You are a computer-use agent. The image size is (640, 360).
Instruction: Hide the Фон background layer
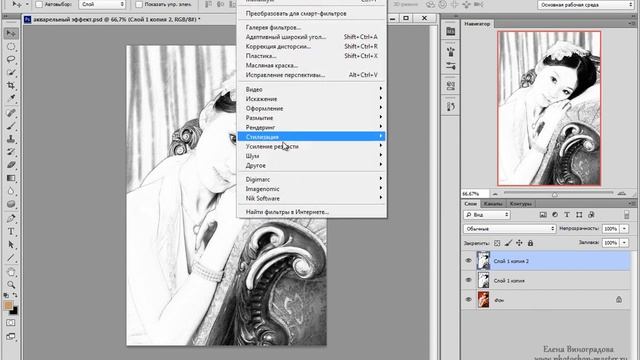pos(469,300)
